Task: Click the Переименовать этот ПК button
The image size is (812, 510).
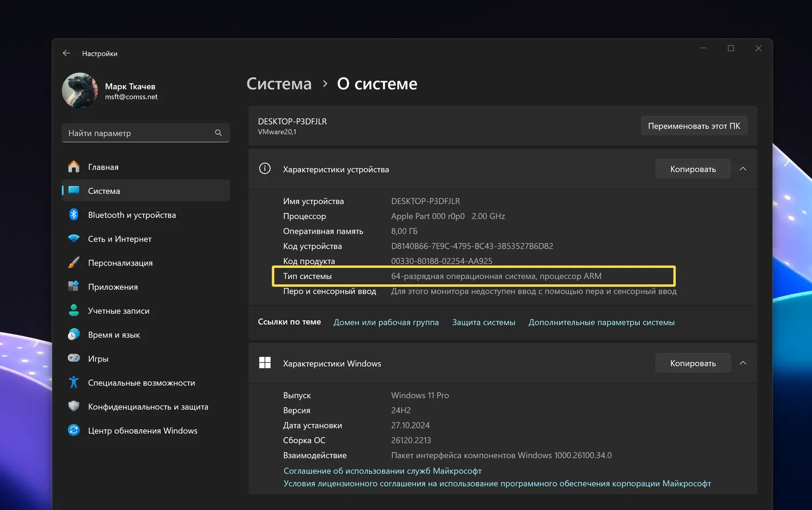Action: 694,126
